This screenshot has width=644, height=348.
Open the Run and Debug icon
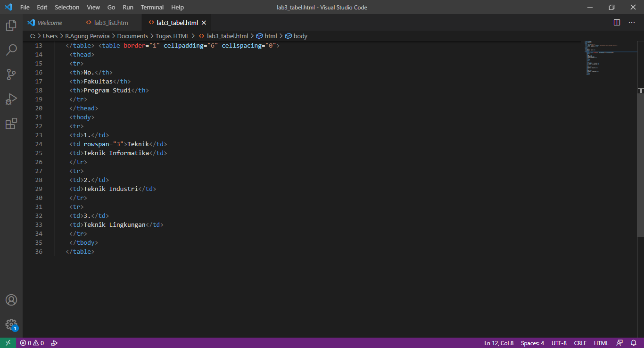11,99
